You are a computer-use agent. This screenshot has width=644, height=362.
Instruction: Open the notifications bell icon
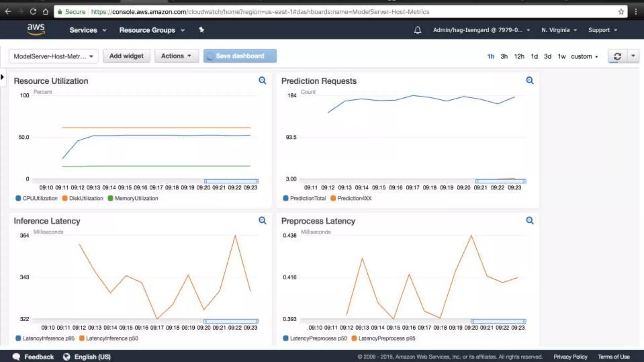tap(417, 30)
